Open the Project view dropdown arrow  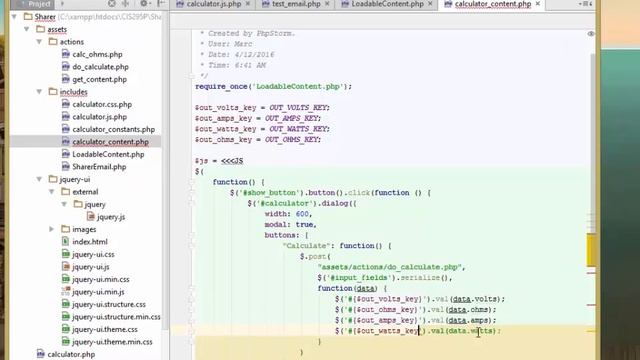62,4
